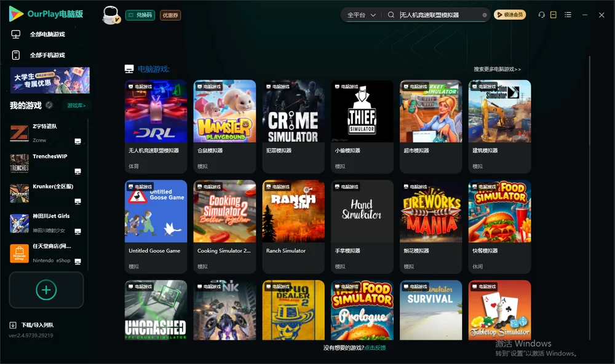615x364 pixels.
Task: Click the search magnifier icon
Action: (391, 15)
